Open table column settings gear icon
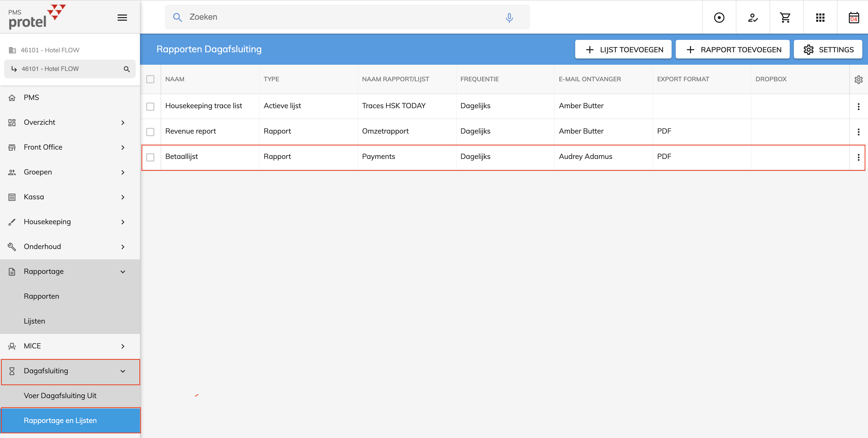 coord(858,79)
